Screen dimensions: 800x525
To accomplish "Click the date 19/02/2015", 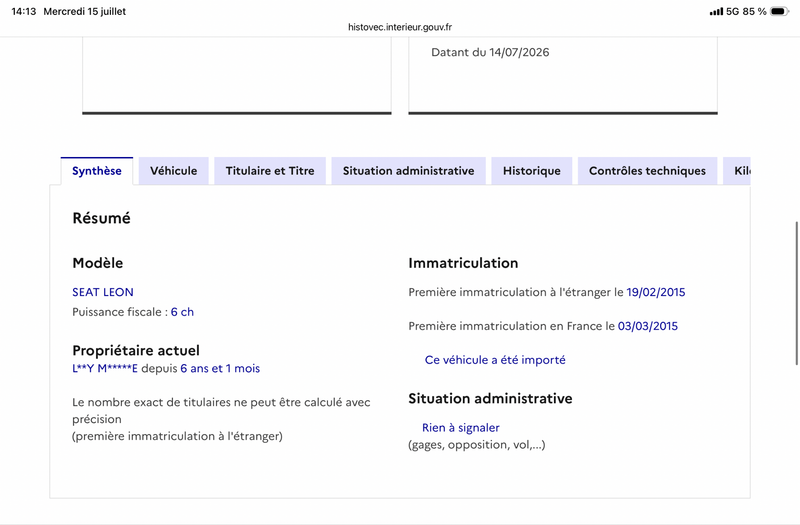I will (x=656, y=292).
